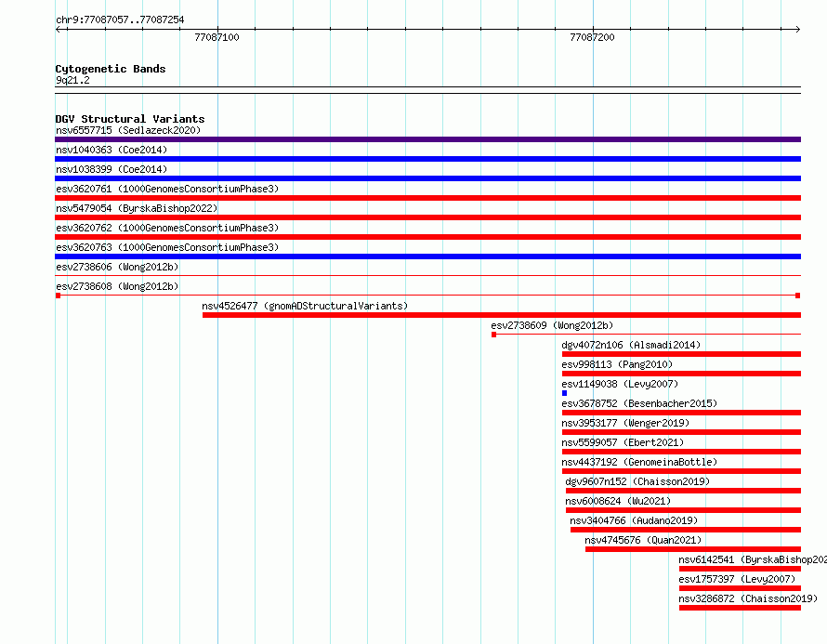Click the purple nsv6557715 variant bar
The height and width of the screenshot is (644, 827).
pyautogui.click(x=427, y=139)
